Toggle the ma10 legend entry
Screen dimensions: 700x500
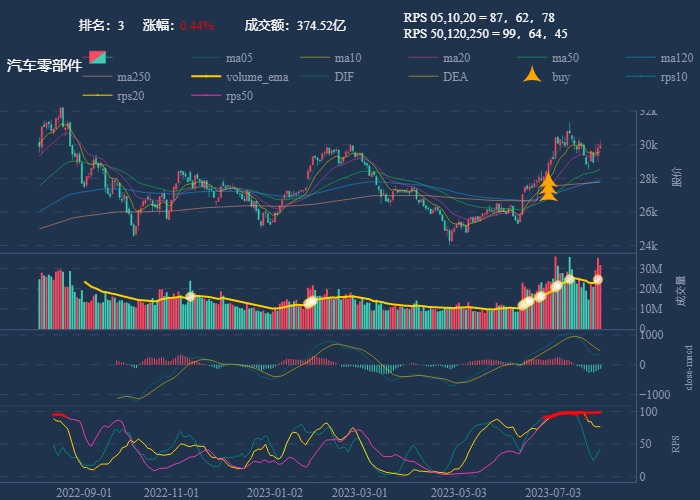click(331, 58)
